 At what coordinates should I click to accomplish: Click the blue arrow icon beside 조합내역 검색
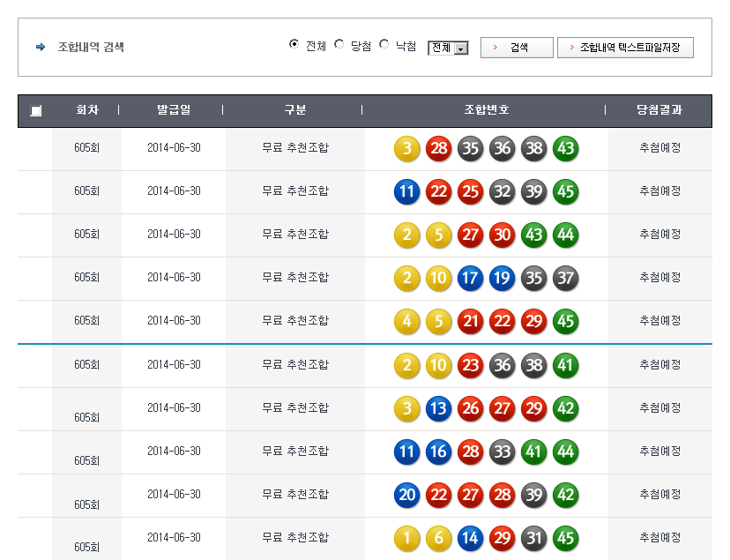41,47
